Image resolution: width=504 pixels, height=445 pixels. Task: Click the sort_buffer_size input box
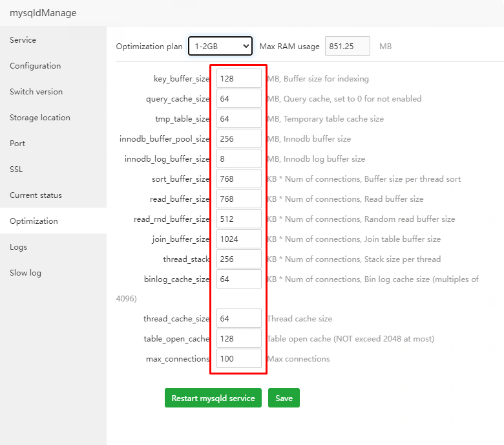pyautogui.click(x=238, y=179)
